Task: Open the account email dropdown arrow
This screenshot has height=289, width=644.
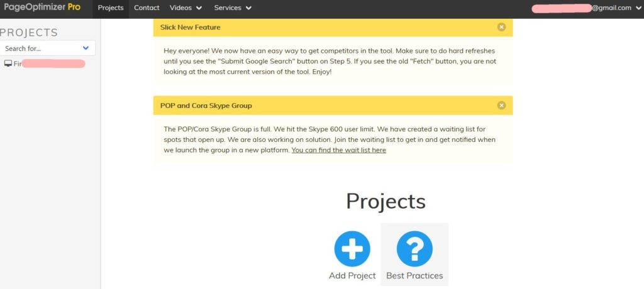Action: coord(638,8)
